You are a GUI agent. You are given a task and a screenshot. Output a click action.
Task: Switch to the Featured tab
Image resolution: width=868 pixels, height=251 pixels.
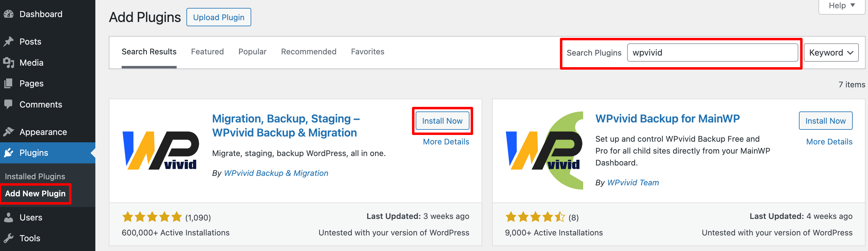[x=207, y=52]
